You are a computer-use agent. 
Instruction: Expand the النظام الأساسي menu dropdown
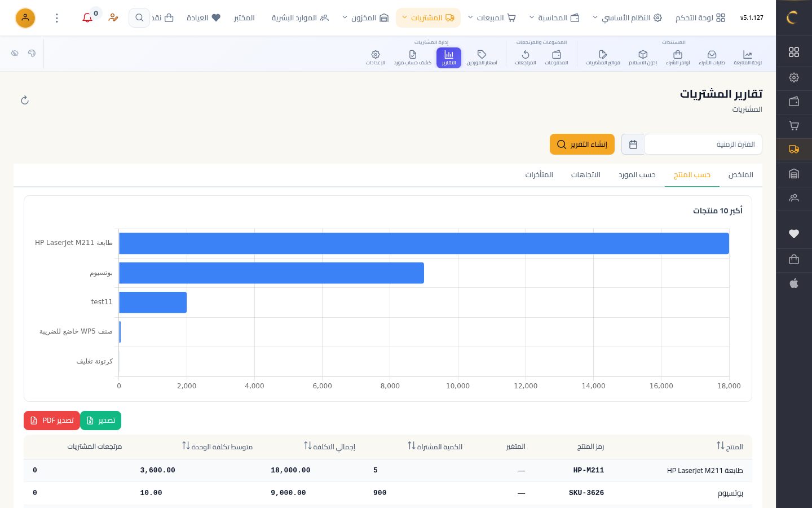point(626,18)
